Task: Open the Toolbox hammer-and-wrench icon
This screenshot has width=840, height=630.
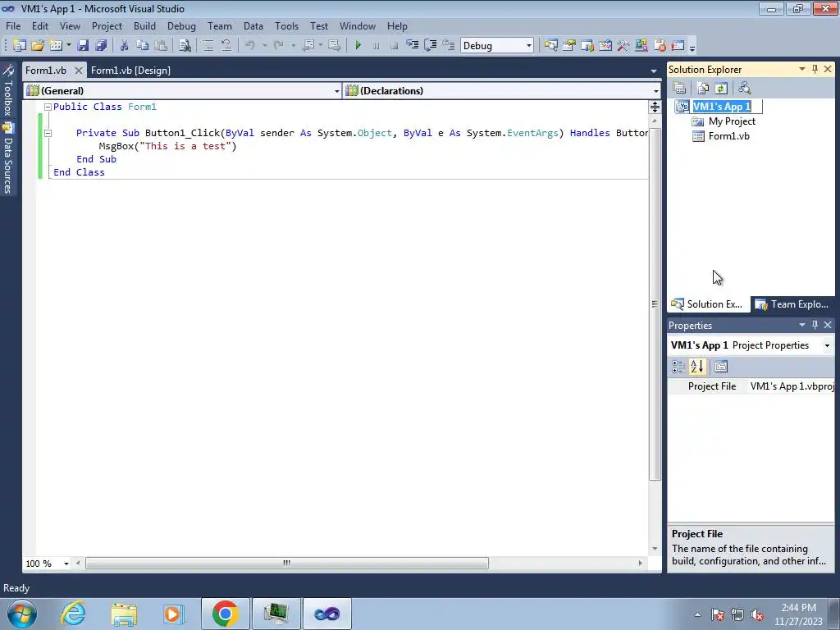Action: (623, 46)
